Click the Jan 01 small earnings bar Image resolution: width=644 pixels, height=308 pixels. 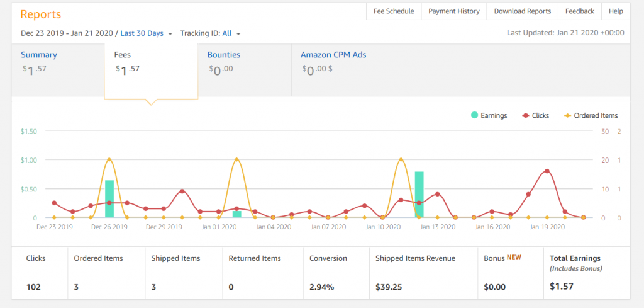pyautogui.click(x=237, y=214)
